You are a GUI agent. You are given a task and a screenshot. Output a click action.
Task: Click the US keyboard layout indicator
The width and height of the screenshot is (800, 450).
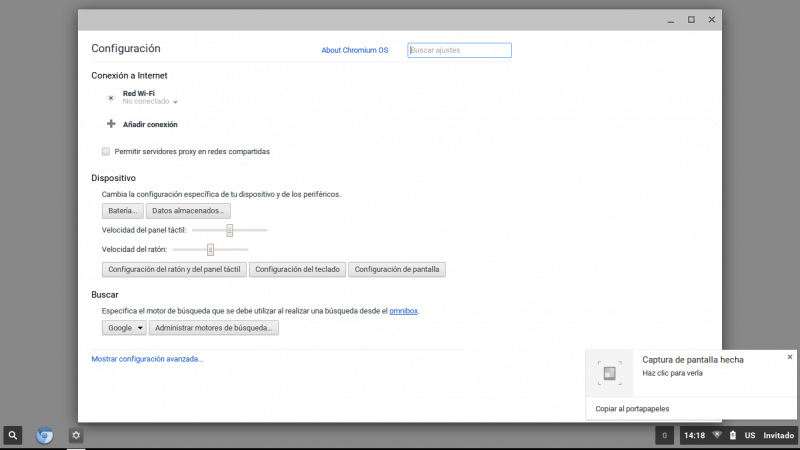[749, 435]
